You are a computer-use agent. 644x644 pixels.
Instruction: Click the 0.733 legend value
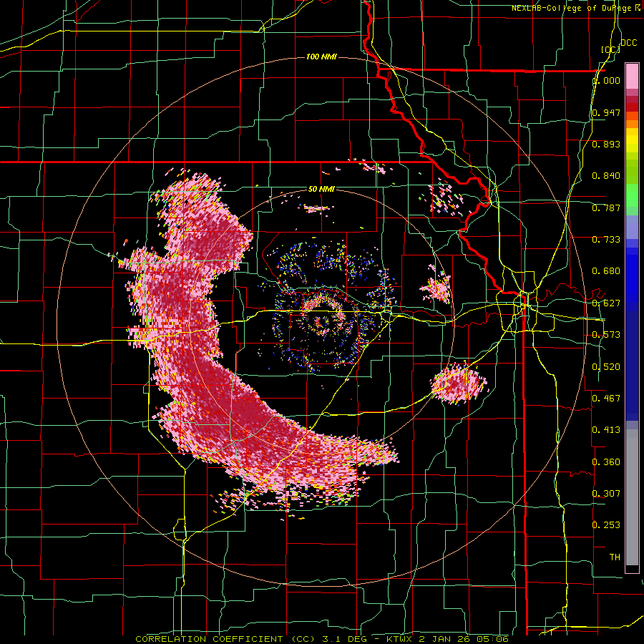click(606, 240)
